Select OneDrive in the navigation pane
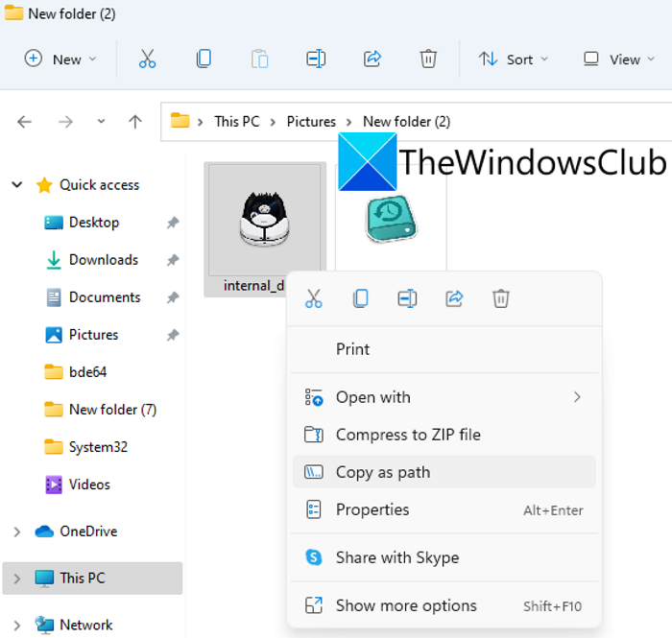This screenshot has width=672, height=638. [88, 532]
